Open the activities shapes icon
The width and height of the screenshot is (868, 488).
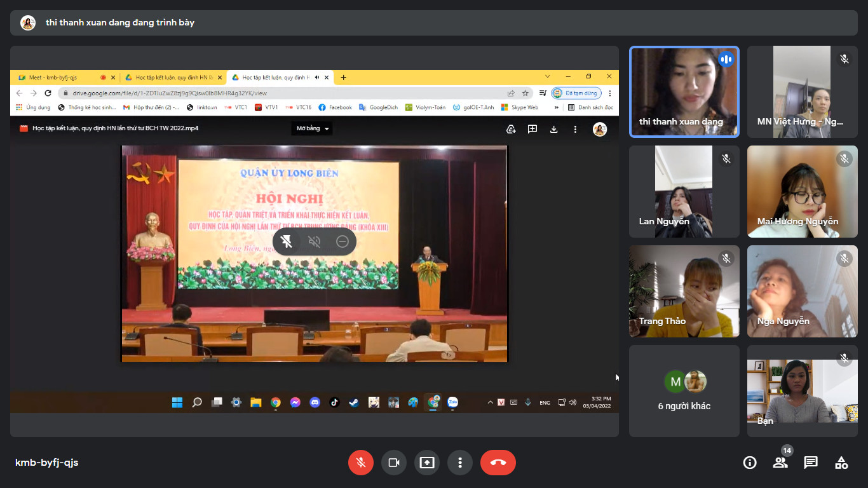coord(841,463)
